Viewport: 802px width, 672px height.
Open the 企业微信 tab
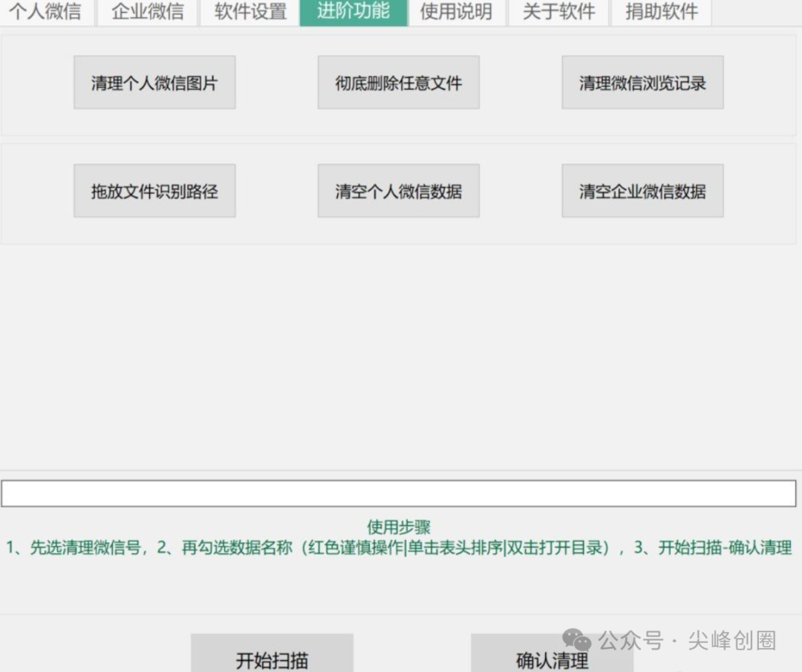148,11
